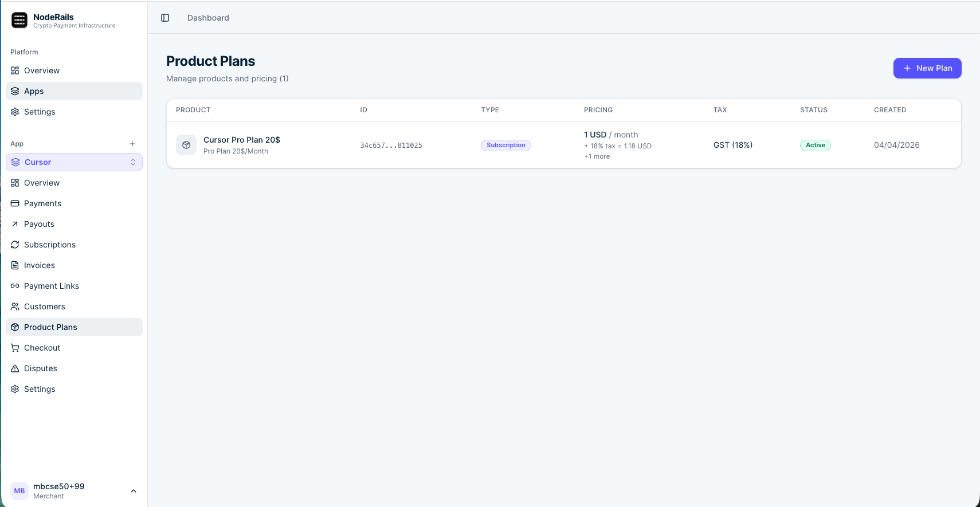Click the Platform Settings gear icon
Screen dimensions: 980x507
(x=15, y=112)
